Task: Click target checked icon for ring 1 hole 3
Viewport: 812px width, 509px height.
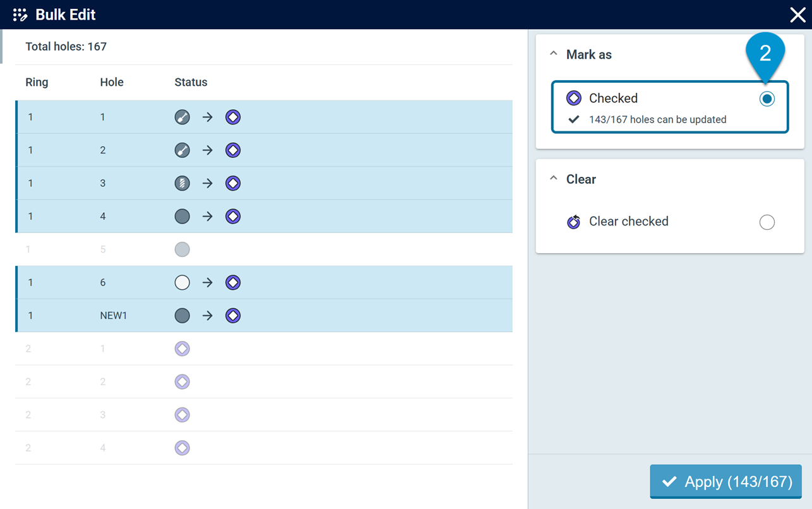Action: point(233,183)
